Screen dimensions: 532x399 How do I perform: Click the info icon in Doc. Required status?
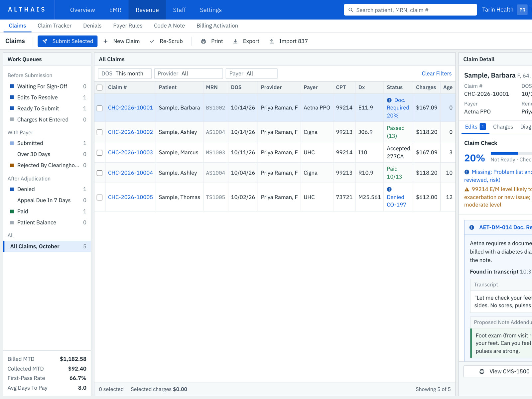(x=389, y=100)
